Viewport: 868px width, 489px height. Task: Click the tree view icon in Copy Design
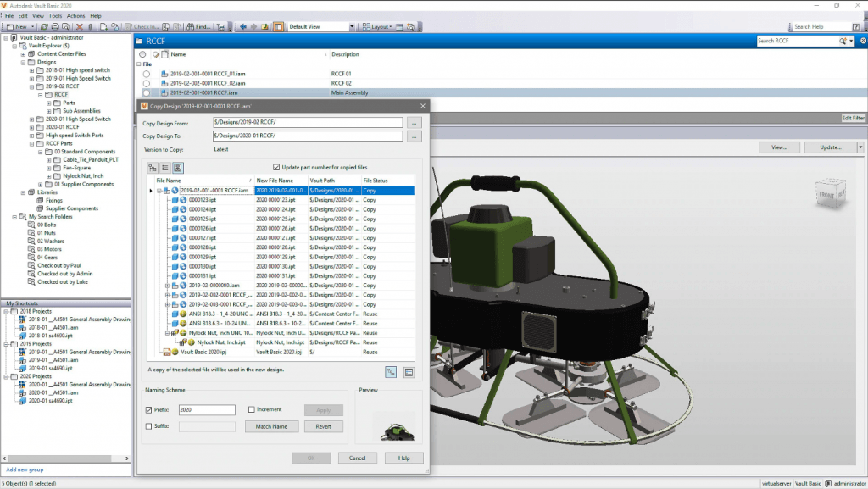pyautogui.click(x=153, y=168)
